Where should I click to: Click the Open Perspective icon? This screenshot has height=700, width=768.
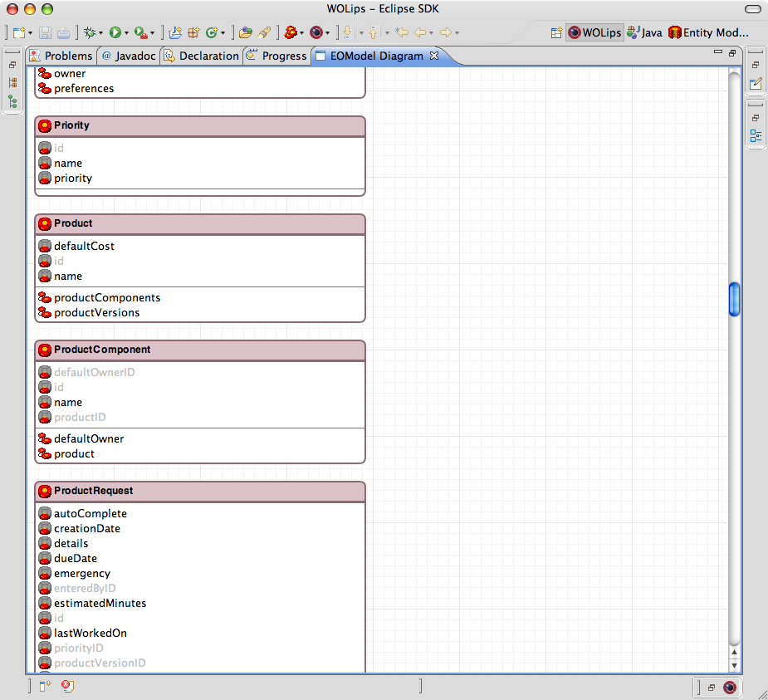pyautogui.click(x=556, y=33)
